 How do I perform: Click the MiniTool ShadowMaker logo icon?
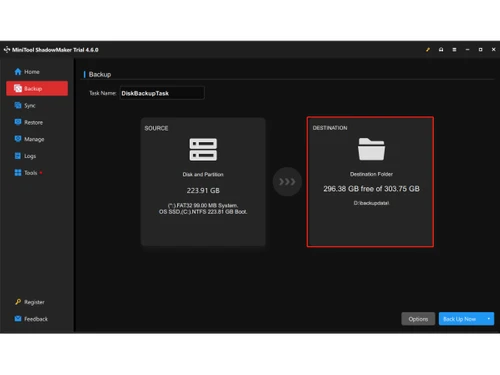(7, 50)
